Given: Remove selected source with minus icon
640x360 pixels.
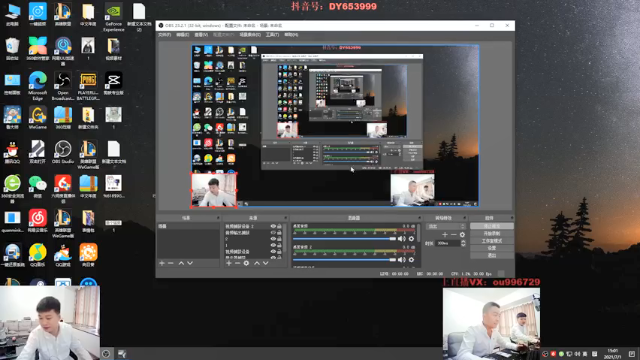Looking at the screenshot, I should 237,263.
